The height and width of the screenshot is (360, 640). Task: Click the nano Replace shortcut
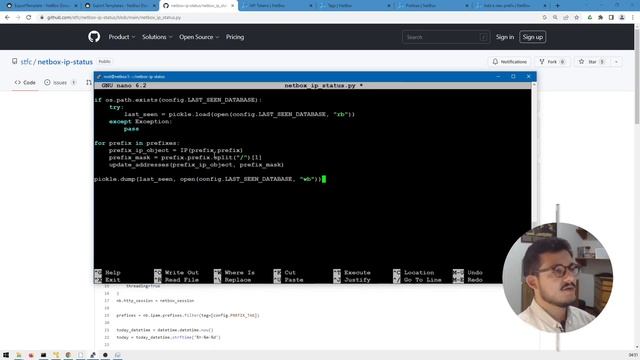[233, 280]
